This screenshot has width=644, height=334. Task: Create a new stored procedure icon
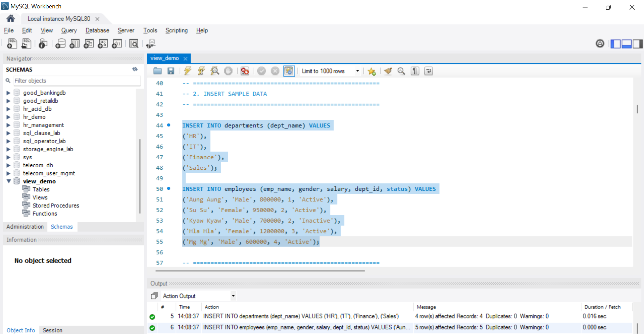(103, 43)
